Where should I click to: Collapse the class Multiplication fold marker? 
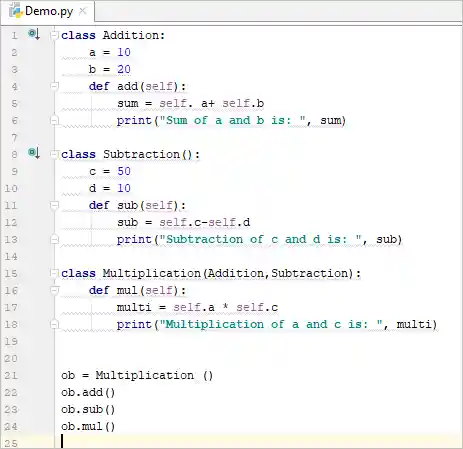point(54,273)
